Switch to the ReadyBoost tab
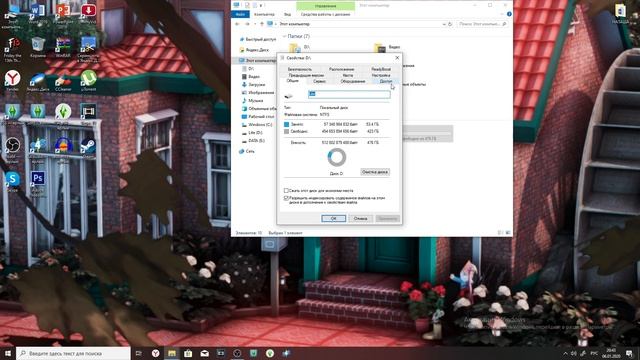The height and width of the screenshot is (360, 640). [x=381, y=69]
